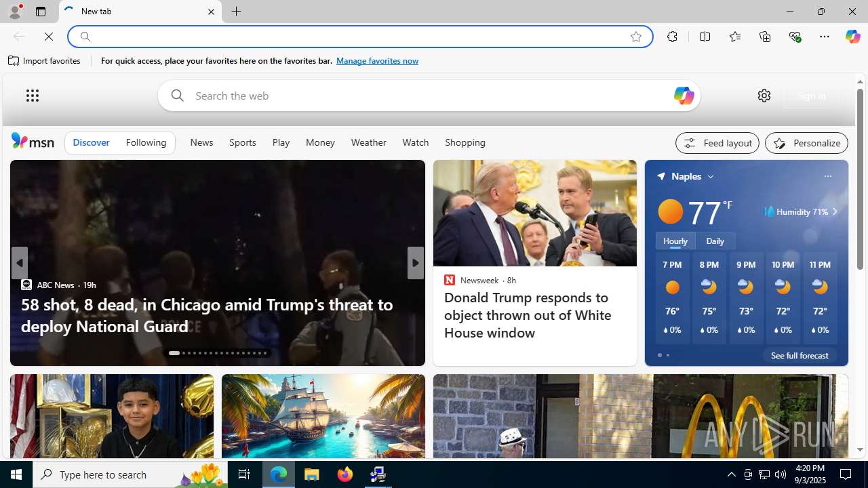Focus the browser address bar
Viewport: 868px width, 488px height.
click(x=359, y=37)
